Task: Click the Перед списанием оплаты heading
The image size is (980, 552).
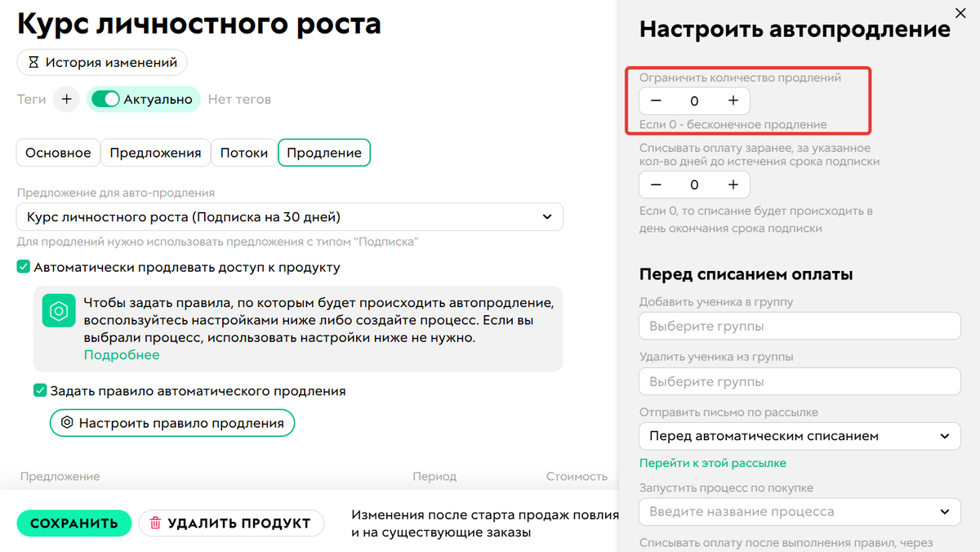Action: click(x=746, y=274)
